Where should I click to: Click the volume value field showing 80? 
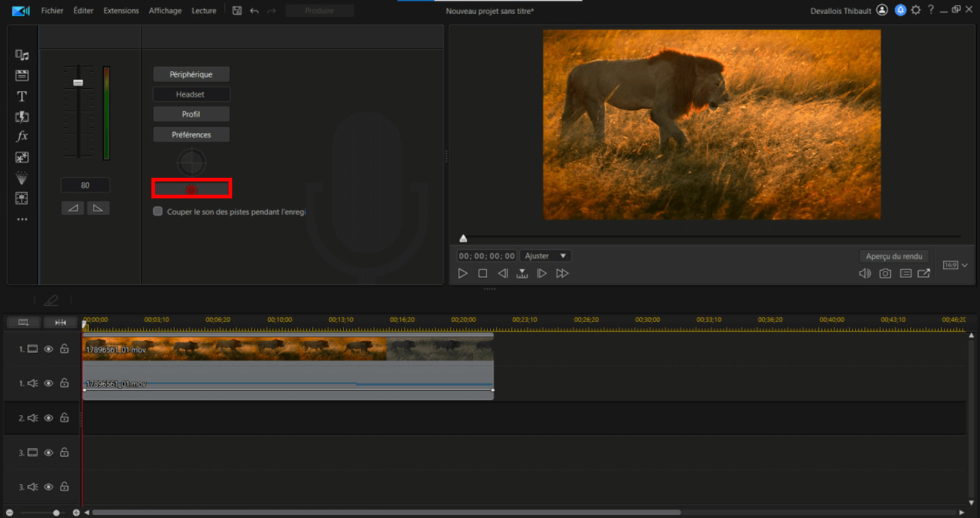pyautogui.click(x=85, y=185)
